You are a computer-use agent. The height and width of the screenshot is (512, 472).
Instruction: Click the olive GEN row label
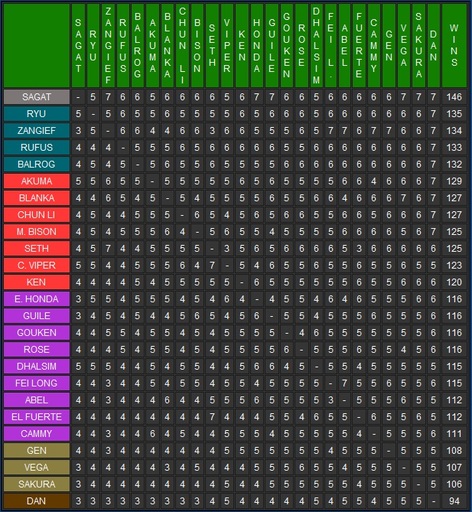(37, 451)
